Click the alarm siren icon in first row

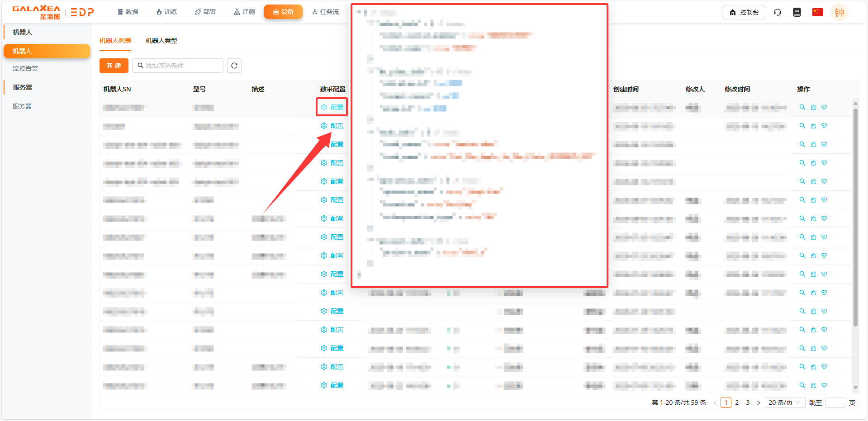click(813, 107)
